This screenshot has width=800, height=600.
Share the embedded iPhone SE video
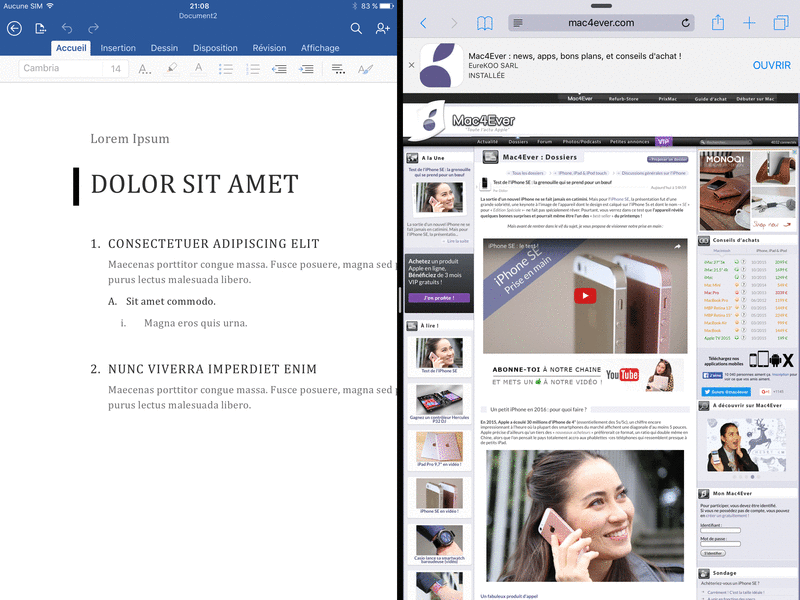(x=678, y=246)
